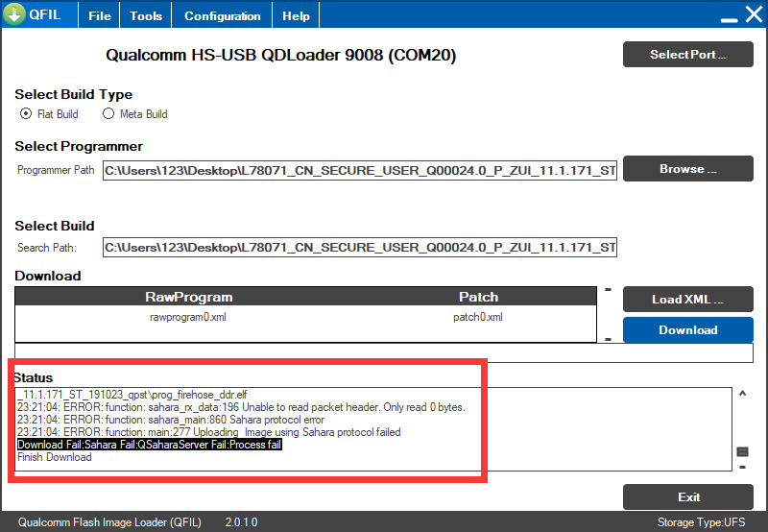The height and width of the screenshot is (532, 768).
Task: Select the Flat Build radio button
Action: pyautogui.click(x=26, y=114)
